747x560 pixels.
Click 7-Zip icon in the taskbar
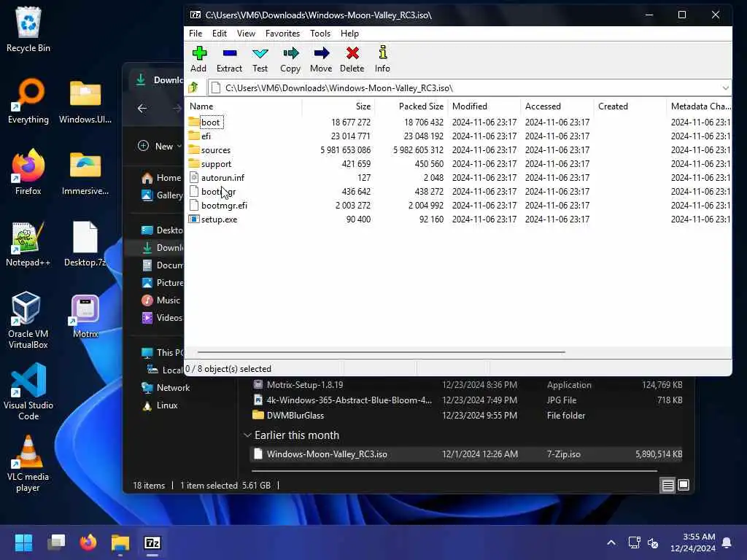coord(152,542)
